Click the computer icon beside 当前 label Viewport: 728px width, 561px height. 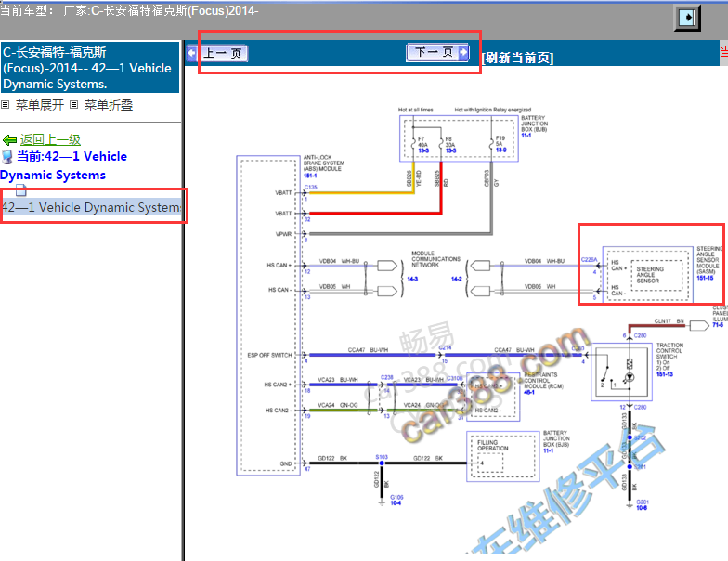tap(7, 157)
